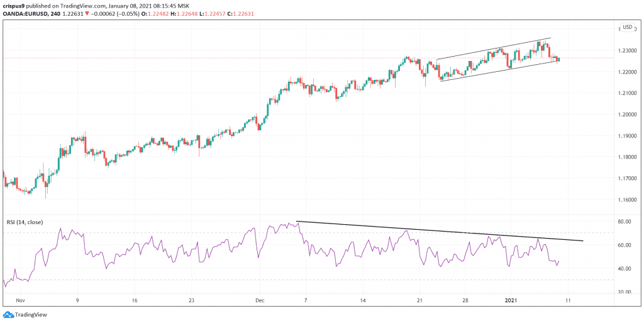644x323 pixels.
Task: Click the 1.22000 price axis label
Action: click(628, 72)
